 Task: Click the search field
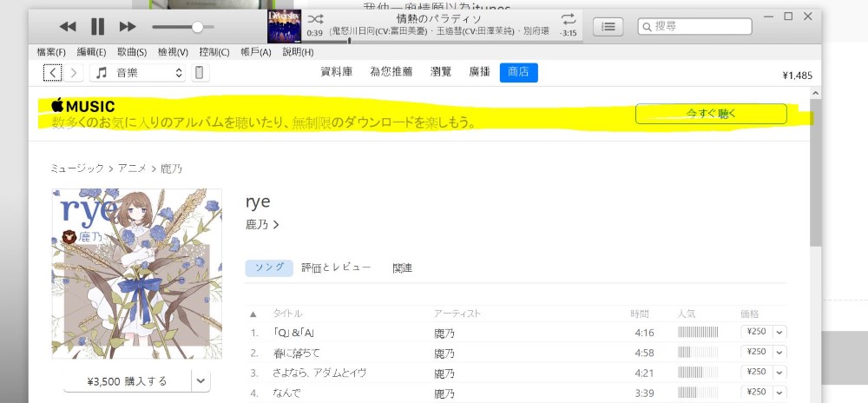point(694,26)
